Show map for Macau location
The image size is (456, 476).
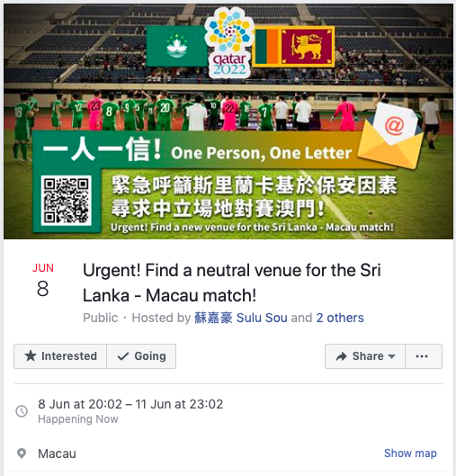click(x=410, y=454)
